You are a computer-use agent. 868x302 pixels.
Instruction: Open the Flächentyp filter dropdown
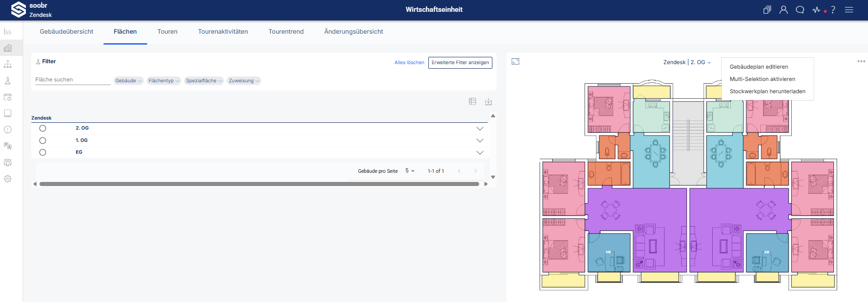(164, 81)
